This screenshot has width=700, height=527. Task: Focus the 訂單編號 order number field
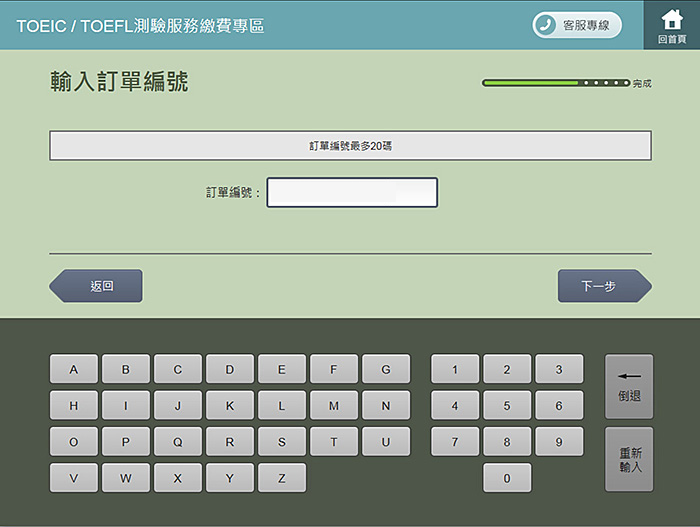click(x=352, y=192)
